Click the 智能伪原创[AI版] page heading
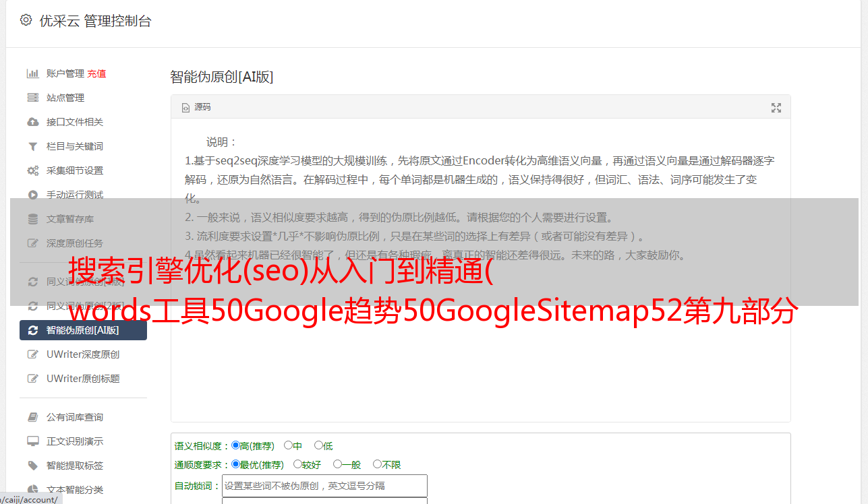Viewport: 868px width, 504px height. pos(222,77)
